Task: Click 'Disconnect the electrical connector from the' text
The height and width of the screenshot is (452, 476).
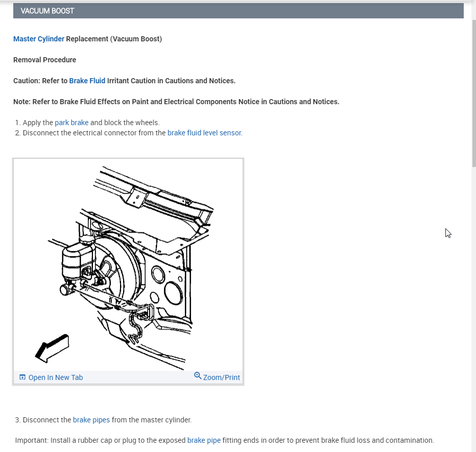Action: click(94, 133)
